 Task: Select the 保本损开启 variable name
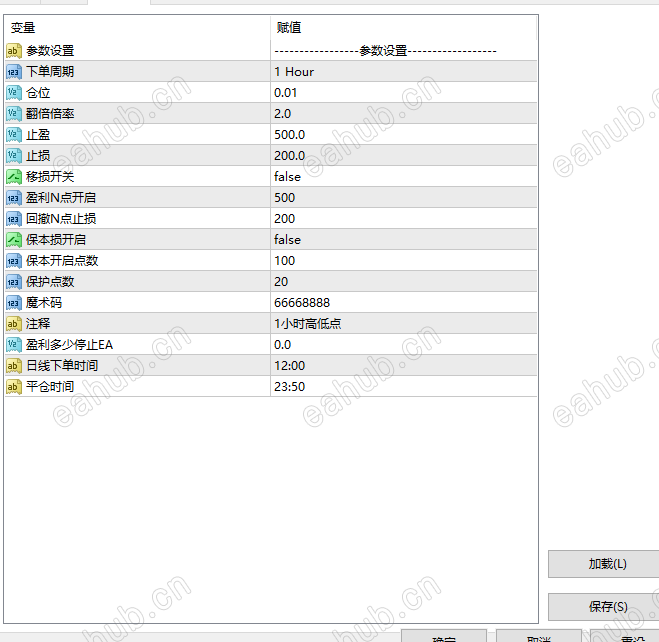tap(56, 239)
